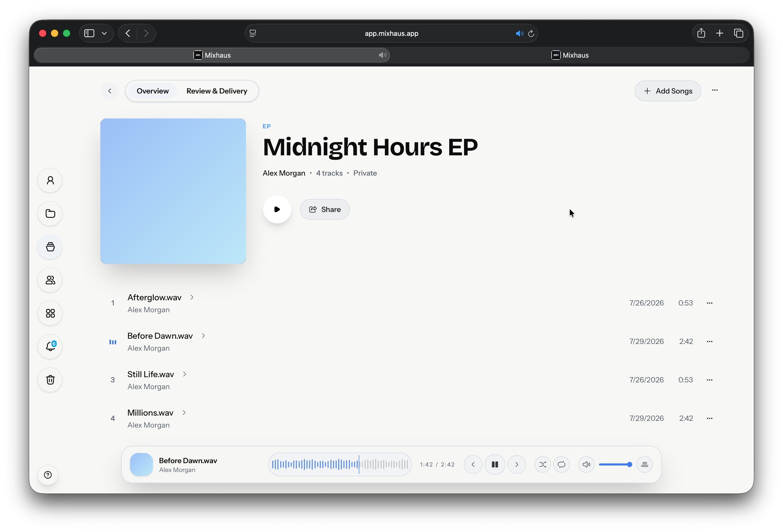
Task: Mute the first Mixhaus tab audio icon
Action: (x=382, y=55)
